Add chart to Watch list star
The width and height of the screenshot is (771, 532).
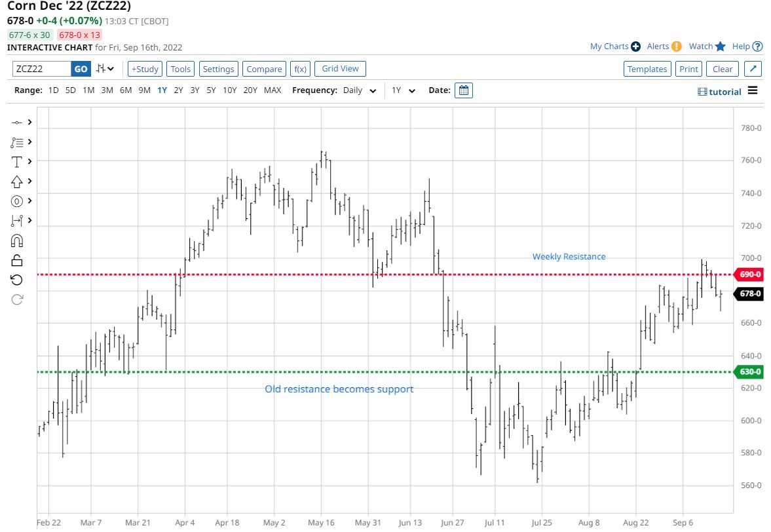coord(721,47)
